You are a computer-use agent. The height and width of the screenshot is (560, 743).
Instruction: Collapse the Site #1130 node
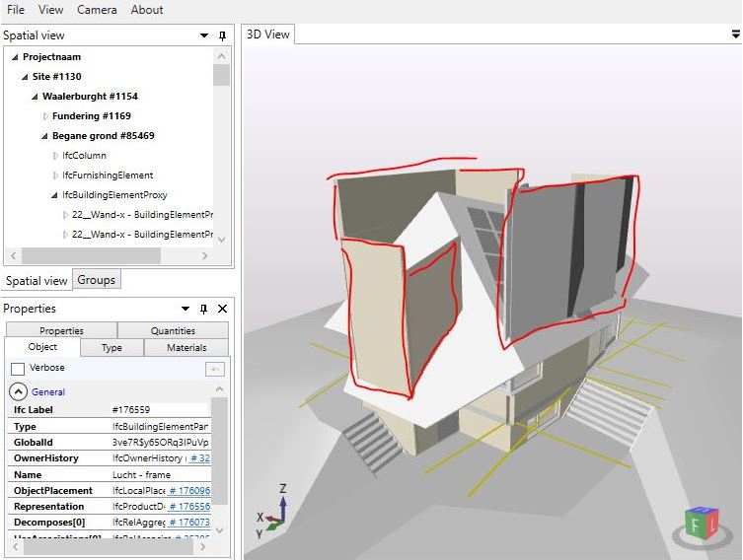(x=25, y=77)
